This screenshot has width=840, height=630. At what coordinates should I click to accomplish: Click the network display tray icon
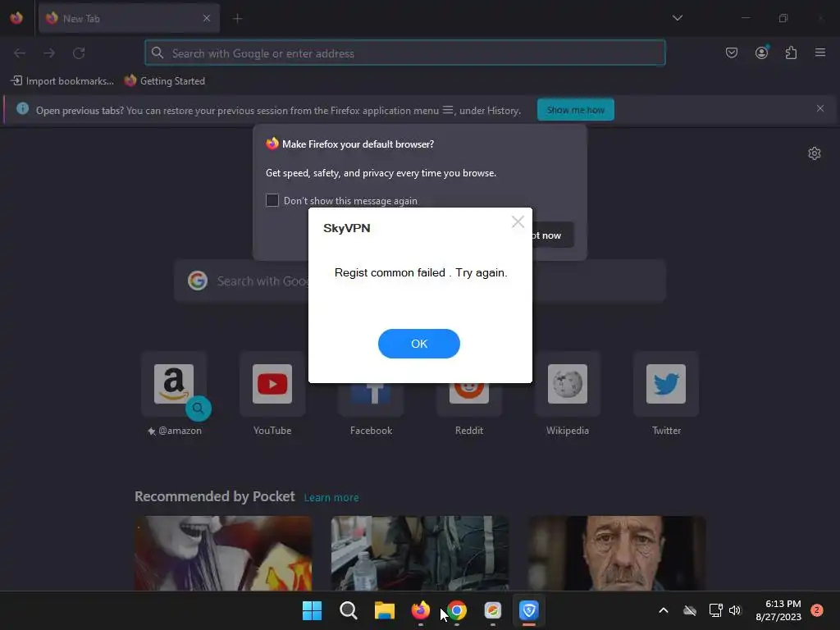[x=715, y=610]
